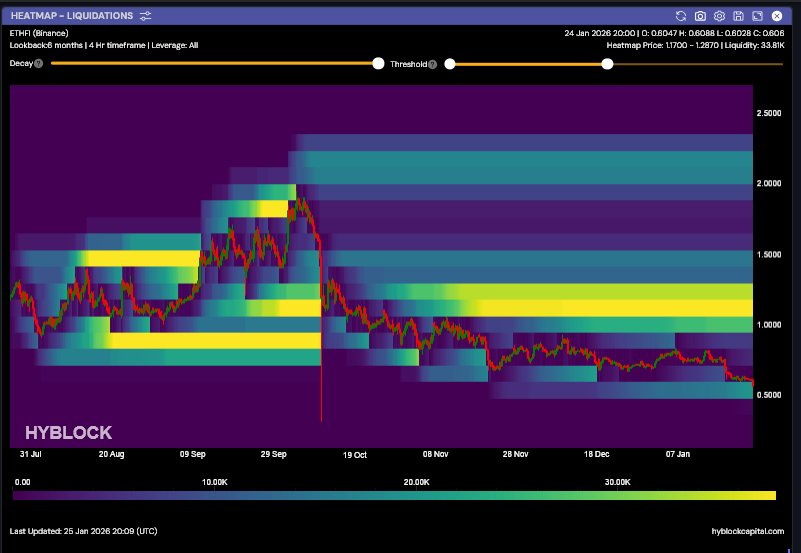The height and width of the screenshot is (553, 801).
Task: Click the 2.5000 price axis label
Action: pyautogui.click(x=769, y=113)
